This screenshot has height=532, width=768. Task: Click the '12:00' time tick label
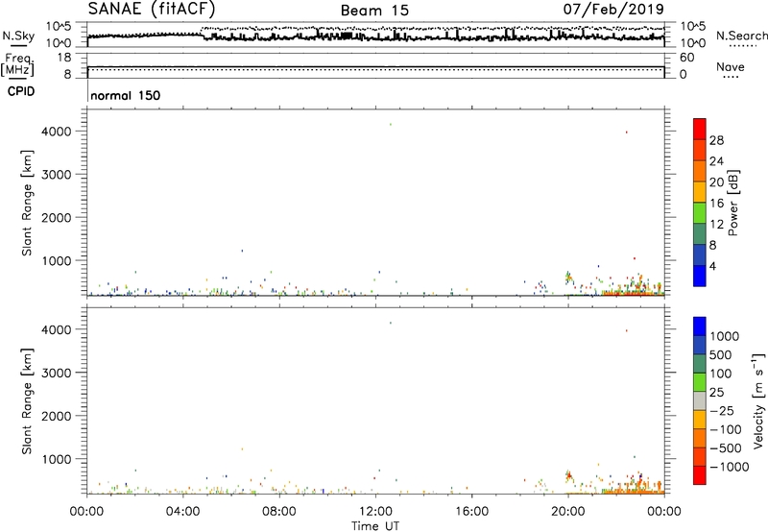pos(375,512)
